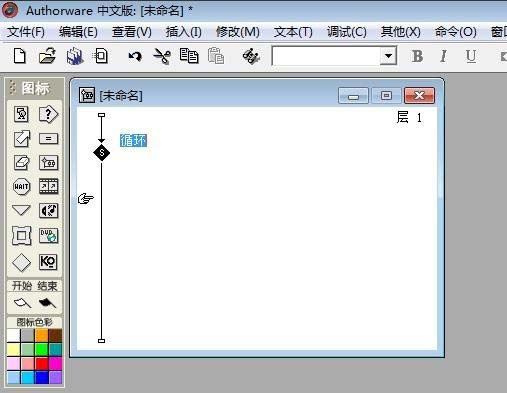
Task: Choose the teal icon color swatch
Action: (x=55, y=350)
